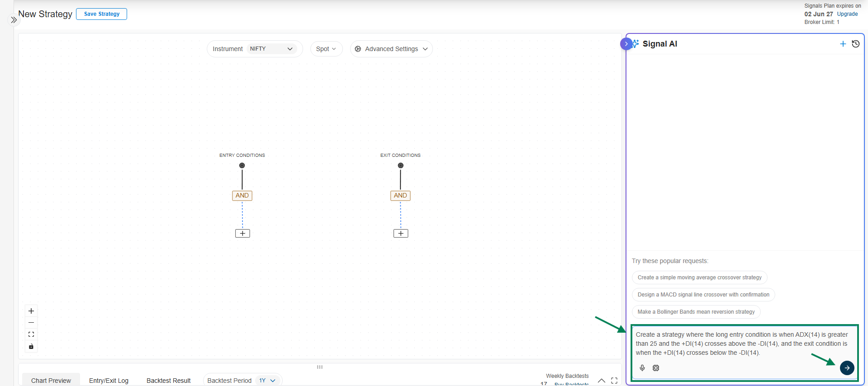Toggle the entry conditions AND operator
Screen dimensions: 868x386
[x=242, y=195]
